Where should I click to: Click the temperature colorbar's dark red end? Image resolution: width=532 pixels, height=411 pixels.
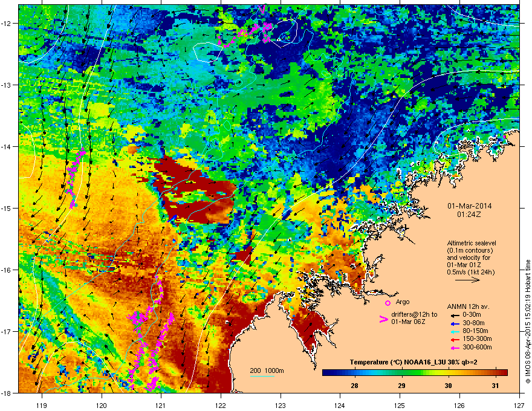click(x=503, y=373)
